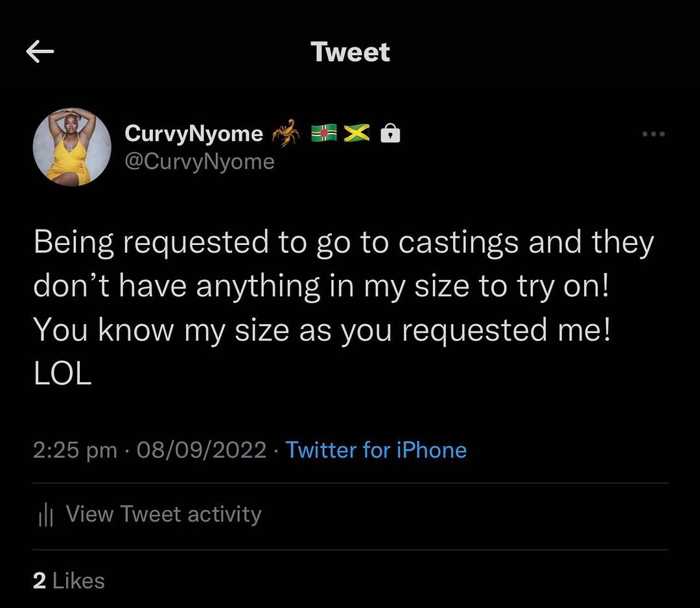Click the 08/09/2022 date
Screen dimensions: 700x608
click(x=202, y=450)
